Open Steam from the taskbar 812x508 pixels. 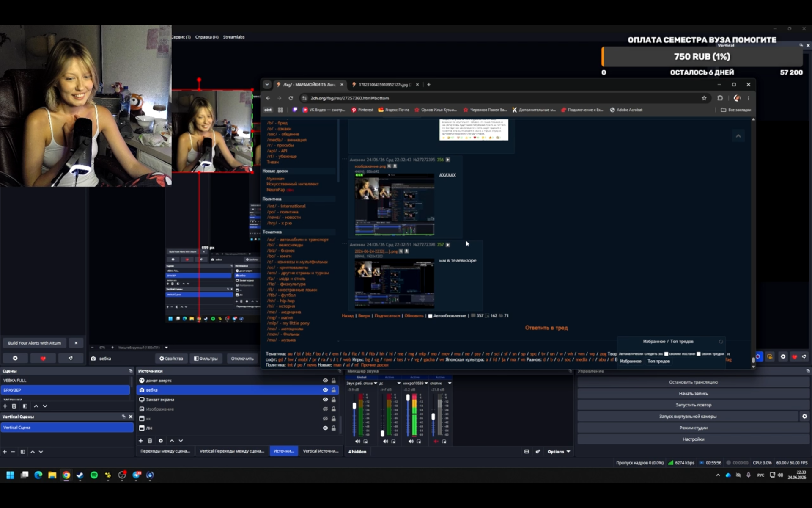80,475
